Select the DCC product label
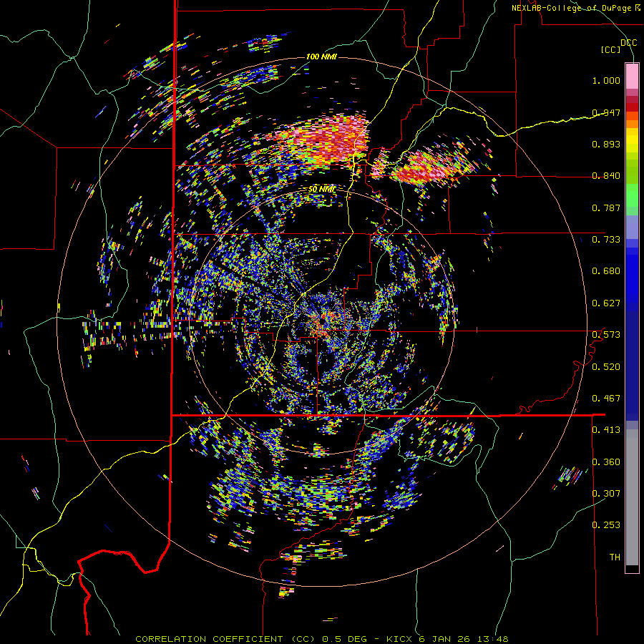 click(x=628, y=43)
